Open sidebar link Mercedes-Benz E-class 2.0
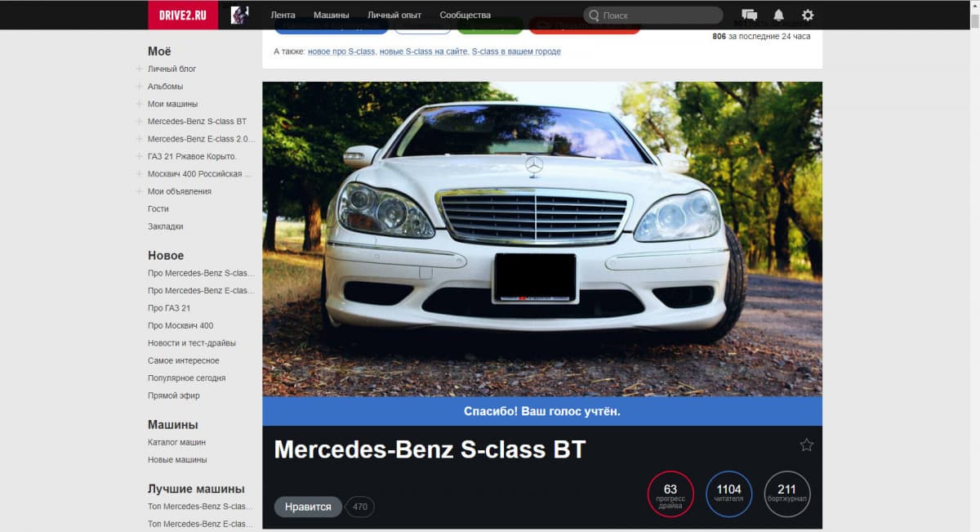980x532 pixels. pyautogui.click(x=202, y=139)
